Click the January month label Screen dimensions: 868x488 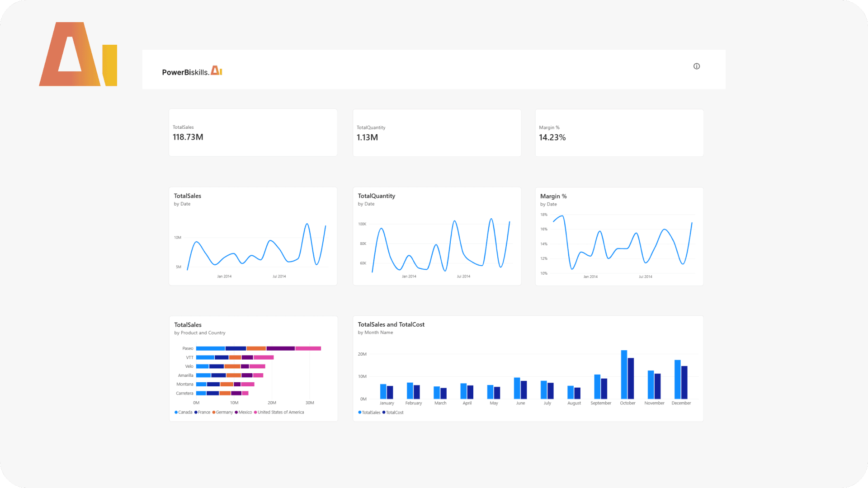[x=387, y=403]
